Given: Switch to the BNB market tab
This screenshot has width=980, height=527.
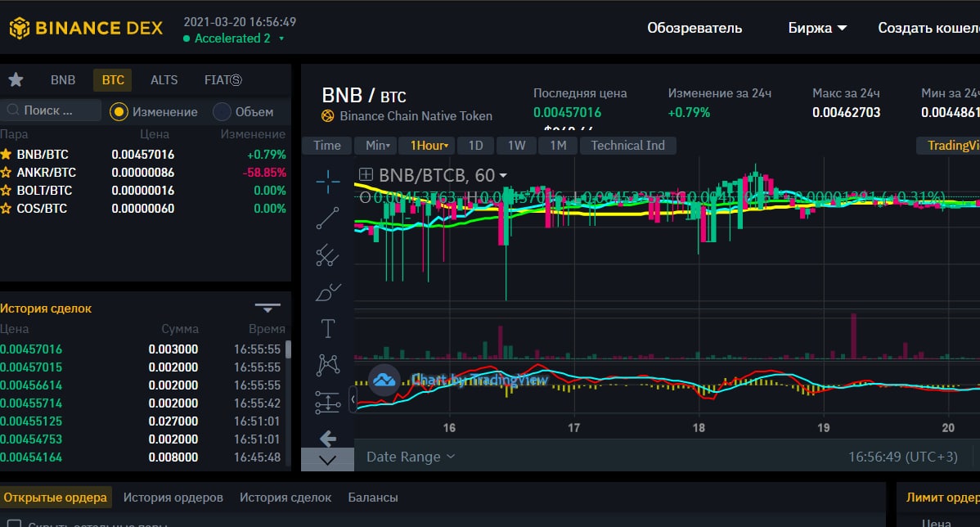Looking at the screenshot, I should click(x=62, y=80).
